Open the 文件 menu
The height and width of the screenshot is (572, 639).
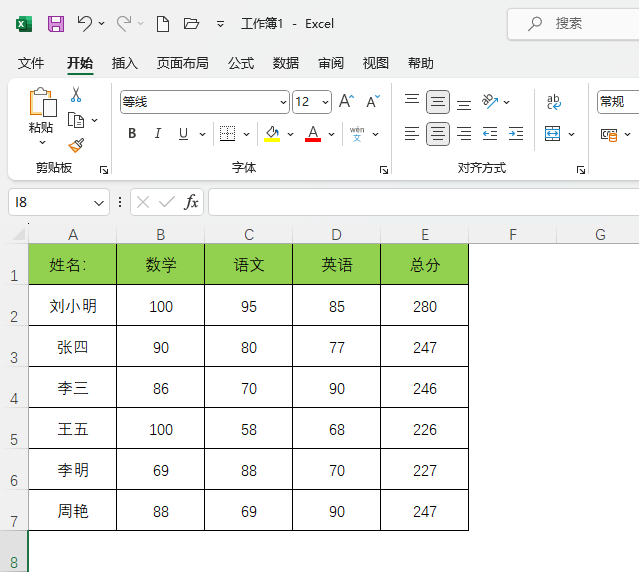point(31,64)
